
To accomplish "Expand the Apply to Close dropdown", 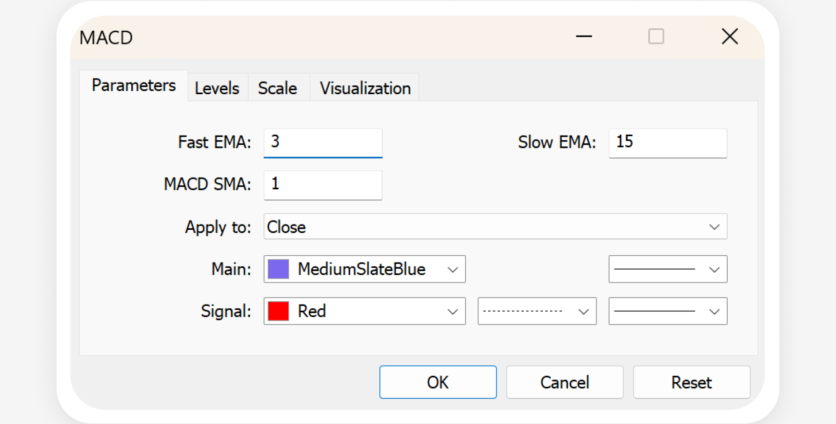I will click(495, 227).
